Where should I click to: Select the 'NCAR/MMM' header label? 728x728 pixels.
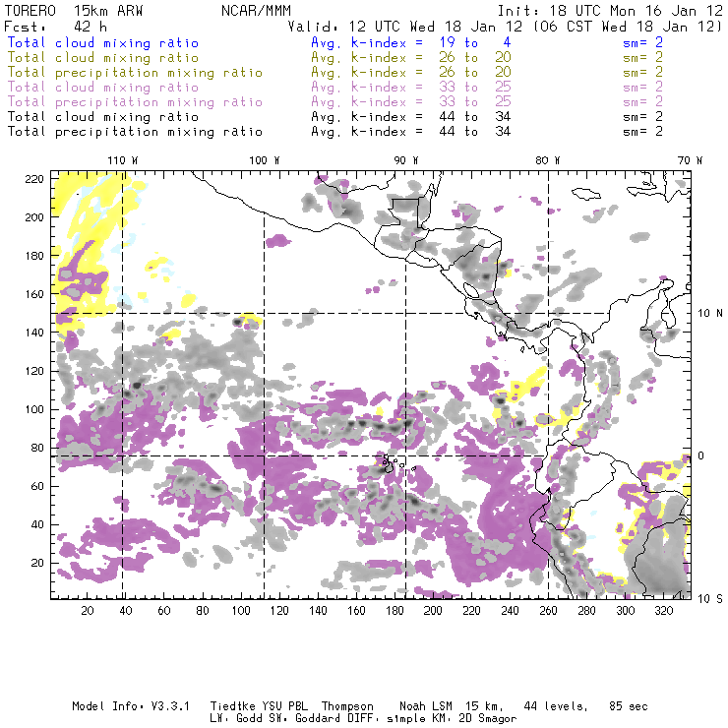point(256,11)
